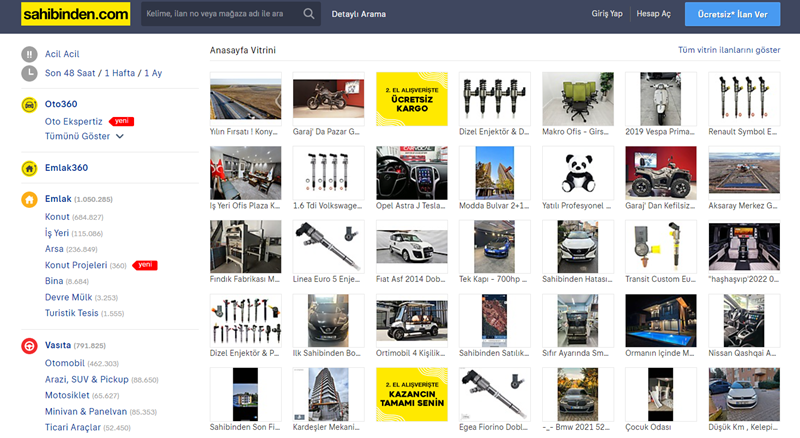This screenshot has height=438, width=800.
Task: Open Nissan Qashqai A... listing
Action: click(744, 321)
